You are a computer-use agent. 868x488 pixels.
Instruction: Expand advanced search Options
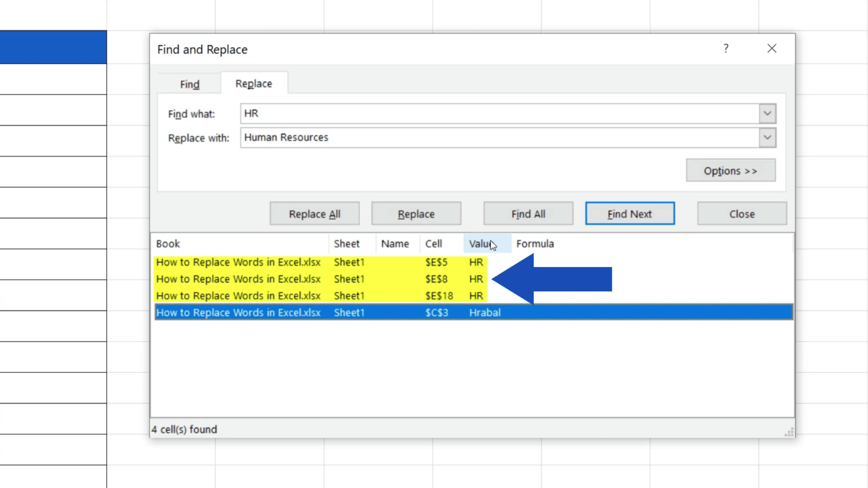[x=730, y=171]
